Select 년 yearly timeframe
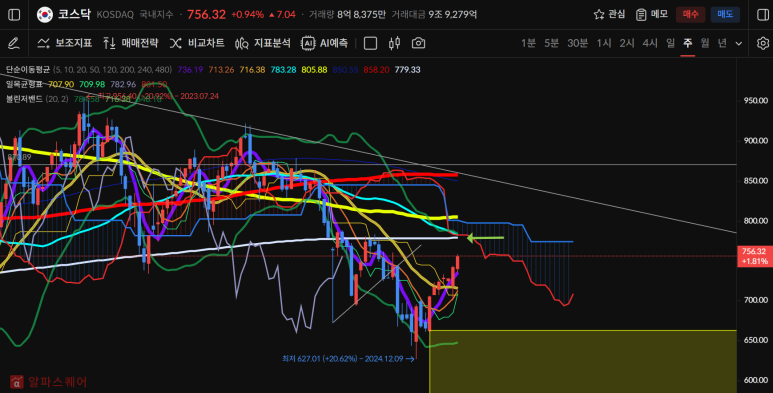Viewport: 773px width, 393px height. (722, 43)
